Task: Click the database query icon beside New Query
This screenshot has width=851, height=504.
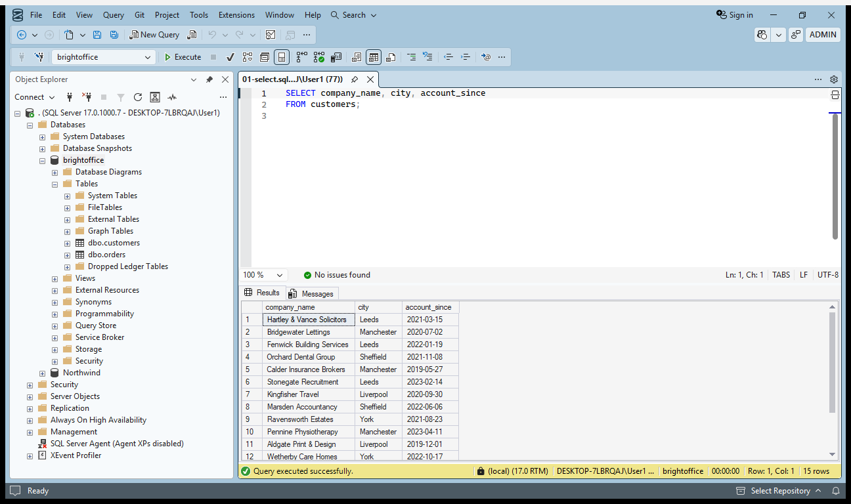Action: click(x=192, y=35)
